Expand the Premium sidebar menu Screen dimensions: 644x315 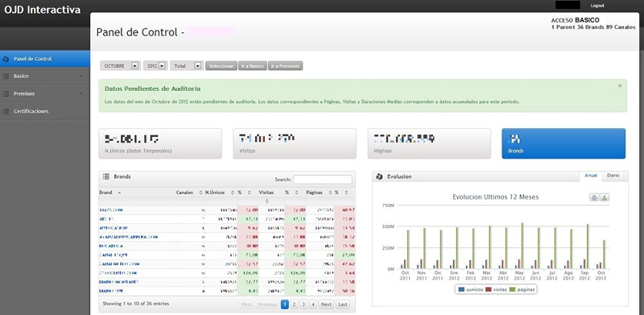[45, 93]
